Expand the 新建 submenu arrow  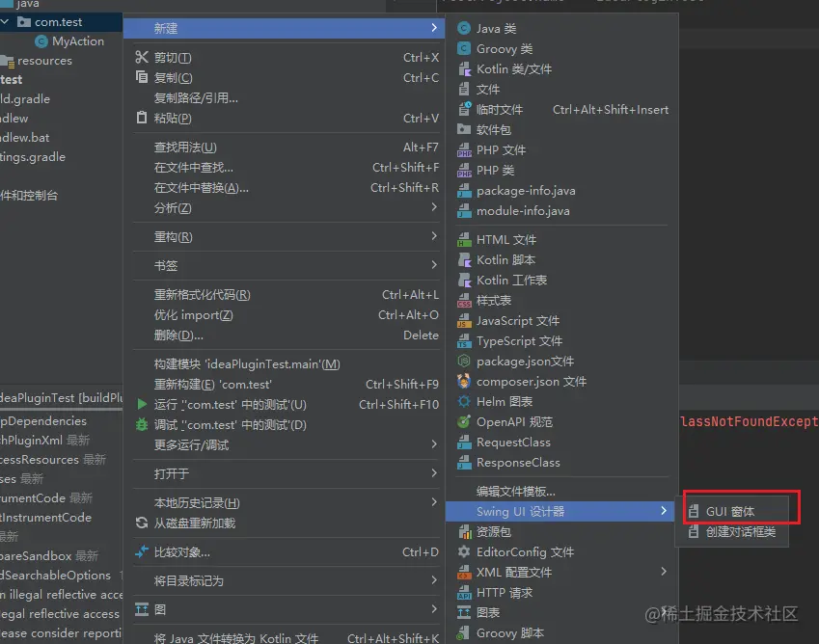434,28
